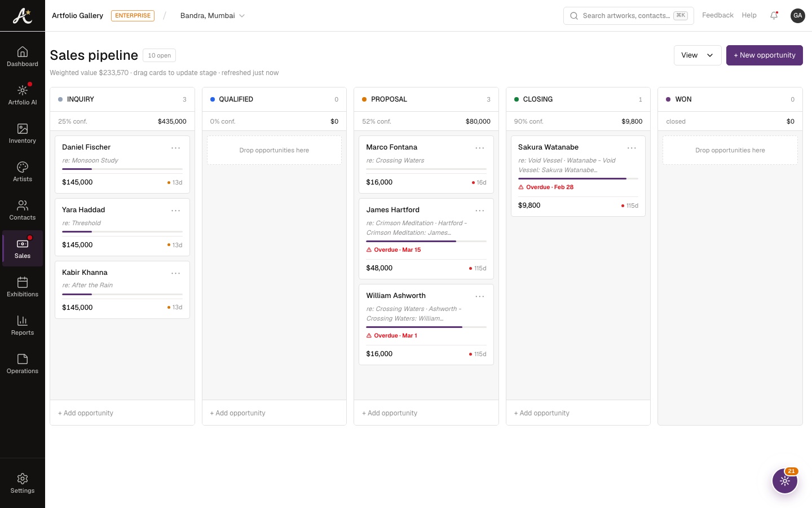The height and width of the screenshot is (508, 812).
Task: Click Overdue Mar 1 warning label
Action: coord(392,336)
